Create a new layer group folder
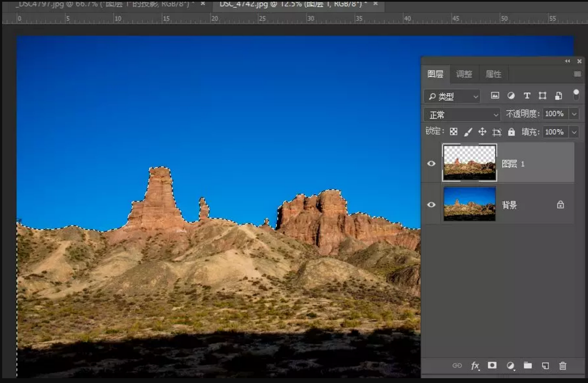This screenshot has height=383, width=588. point(528,366)
